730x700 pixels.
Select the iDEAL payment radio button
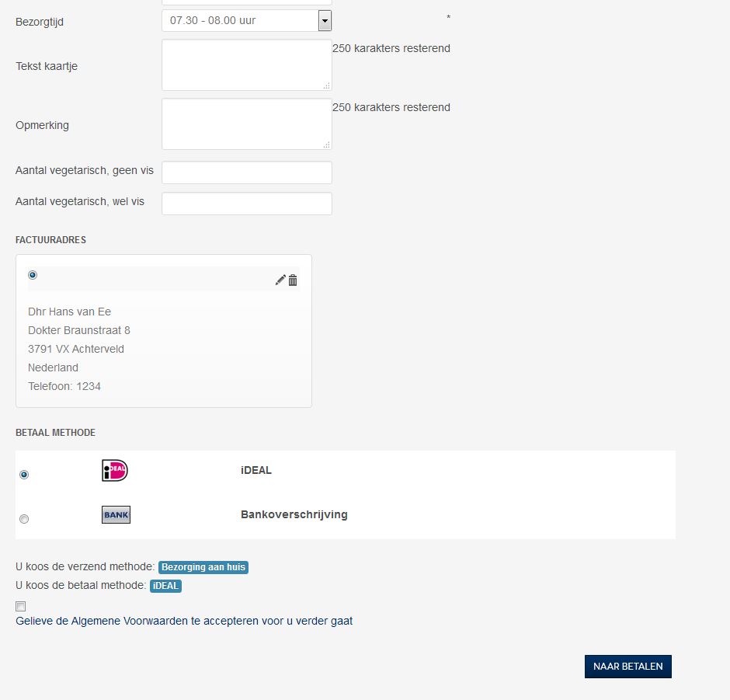pyautogui.click(x=24, y=475)
